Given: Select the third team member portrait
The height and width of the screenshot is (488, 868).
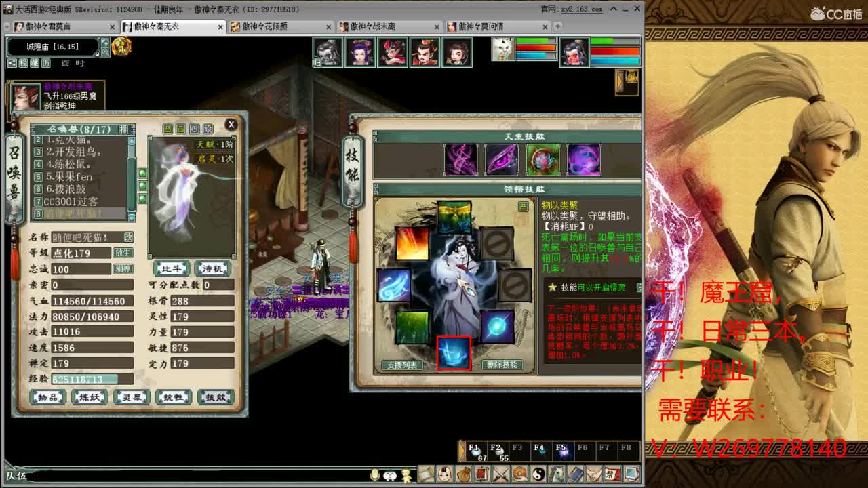Looking at the screenshot, I should click(x=393, y=52).
